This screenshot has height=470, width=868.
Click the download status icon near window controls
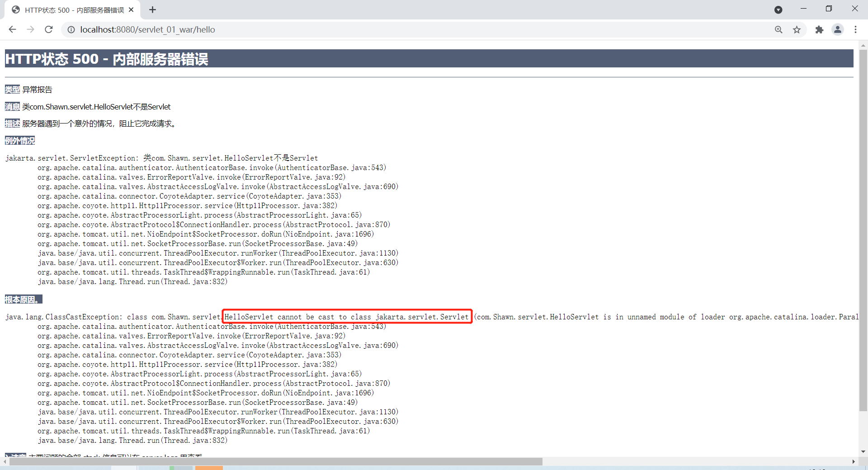(x=778, y=9)
